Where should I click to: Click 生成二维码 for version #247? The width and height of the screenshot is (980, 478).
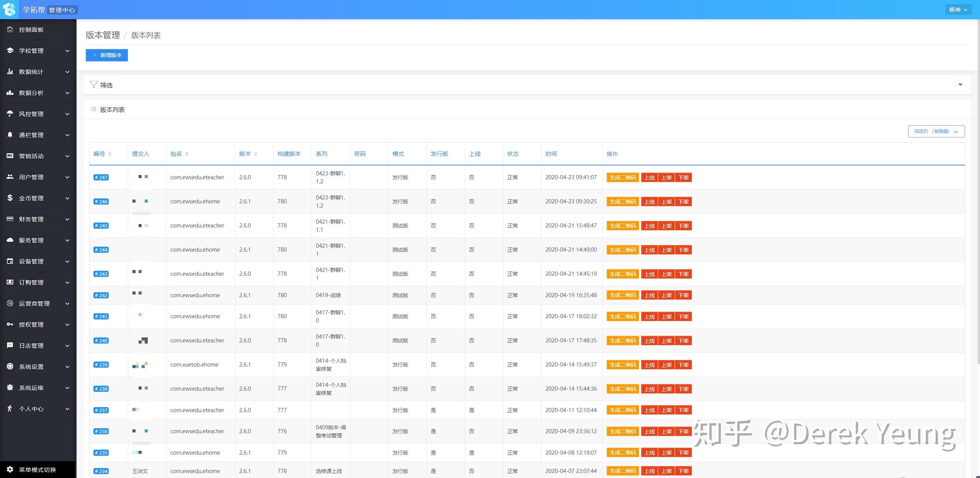[x=622, y=178]
